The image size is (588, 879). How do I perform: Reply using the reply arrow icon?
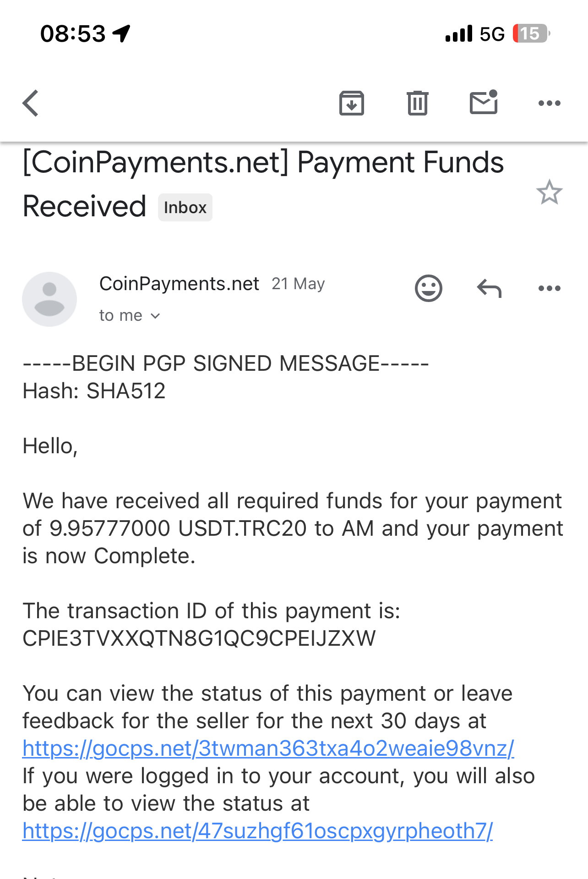click(489, 288)
